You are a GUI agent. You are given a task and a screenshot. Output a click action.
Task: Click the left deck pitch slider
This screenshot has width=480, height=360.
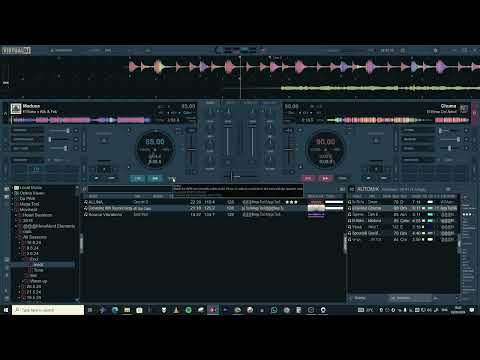pos(191,149)
